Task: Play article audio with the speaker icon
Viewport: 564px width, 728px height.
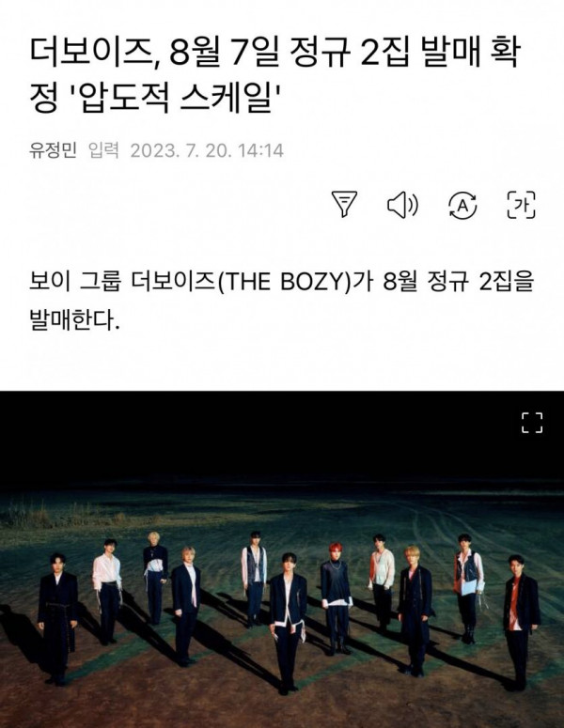Action: click(403, 204)
